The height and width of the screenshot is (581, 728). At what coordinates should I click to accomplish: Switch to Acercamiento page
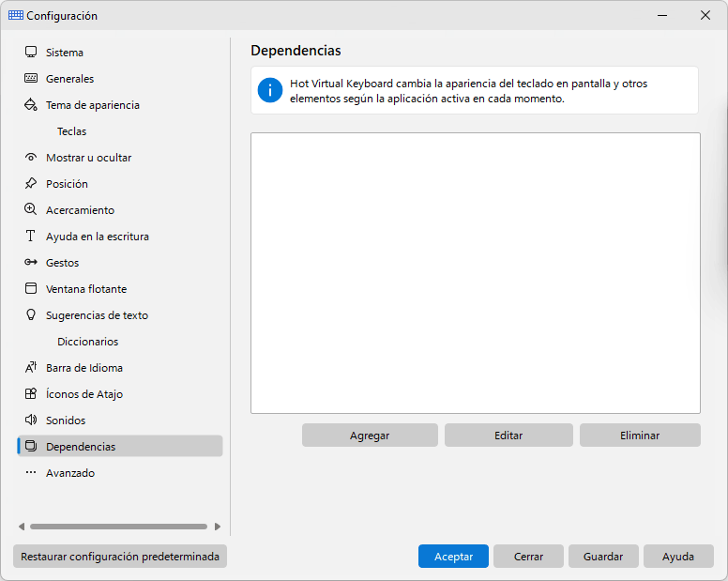[120, 210]
